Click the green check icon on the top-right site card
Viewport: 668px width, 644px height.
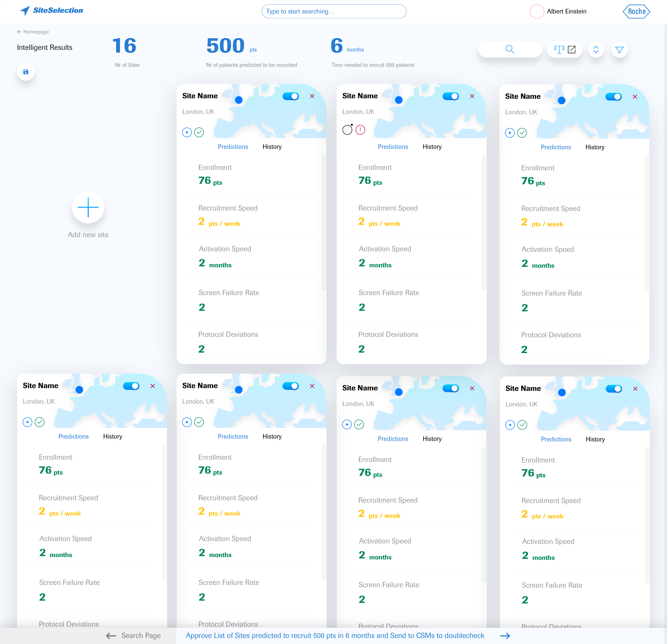click(x=522, y=133)
